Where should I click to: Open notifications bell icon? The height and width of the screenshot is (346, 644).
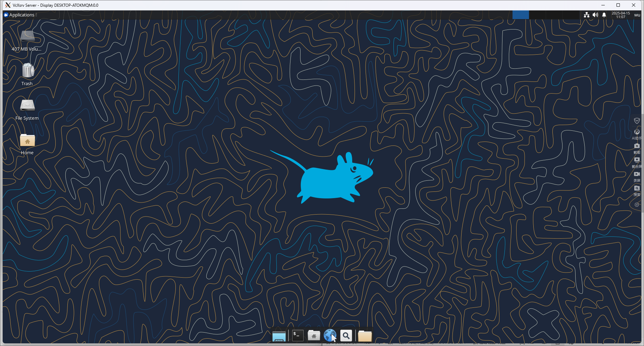(x=604, y=15)
